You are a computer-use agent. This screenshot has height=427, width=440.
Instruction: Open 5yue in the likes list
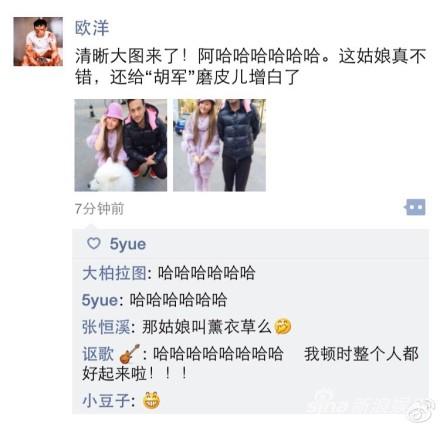128,244
